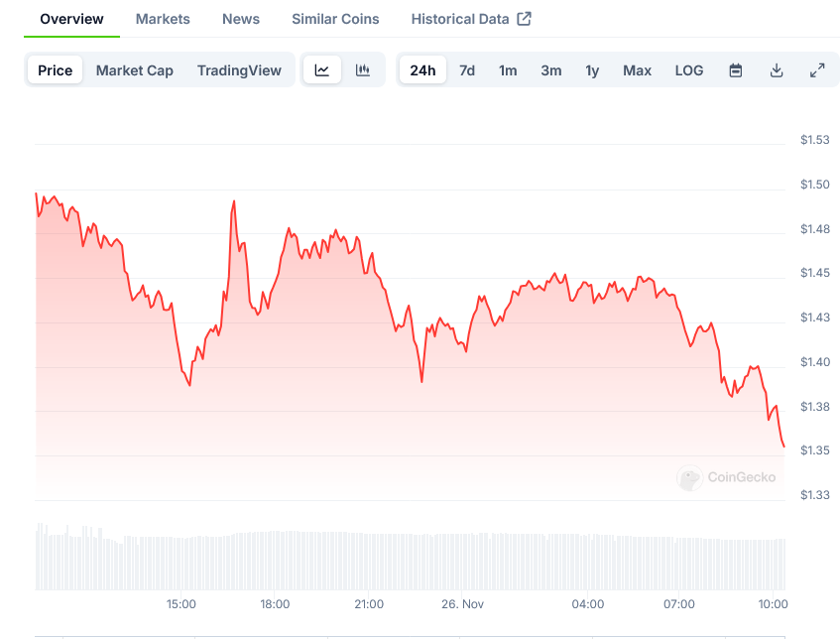The width and height of the screenshot is (840, 639).
Task: Click the volume bars below chart
Action: point(397,561)
